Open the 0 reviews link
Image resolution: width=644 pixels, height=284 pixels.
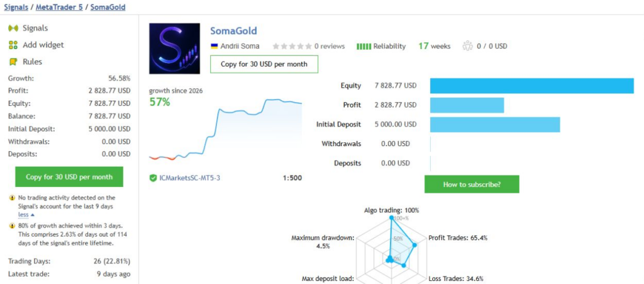[330, 46]
